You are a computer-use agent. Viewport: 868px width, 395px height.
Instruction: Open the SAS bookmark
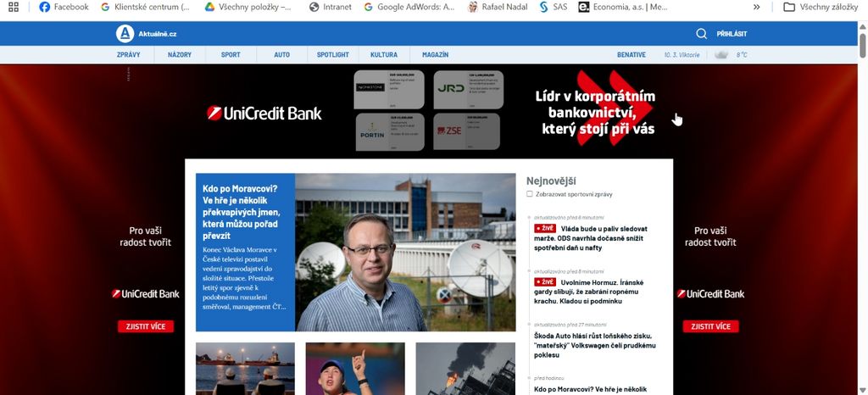[x=553, y=7]
